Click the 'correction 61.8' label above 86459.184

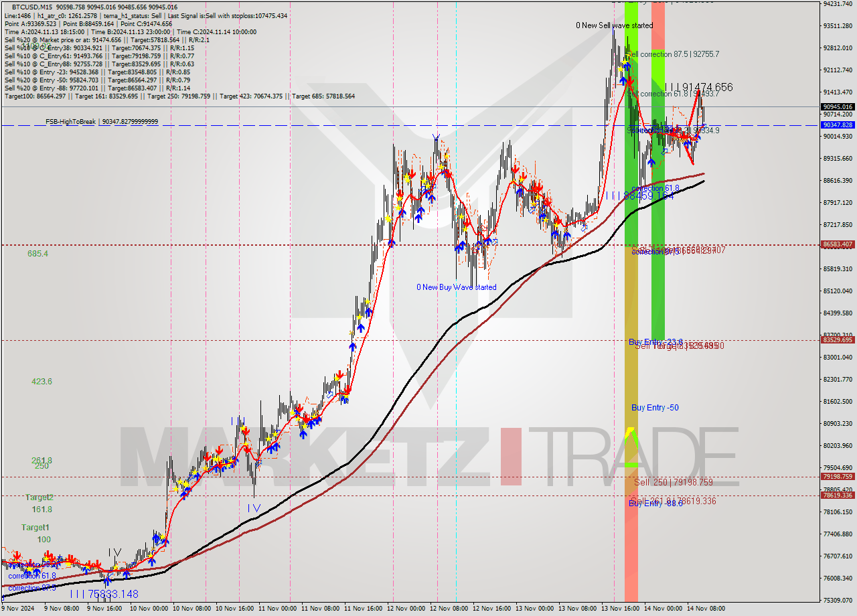pyautogui.click(x=655, y=189)
